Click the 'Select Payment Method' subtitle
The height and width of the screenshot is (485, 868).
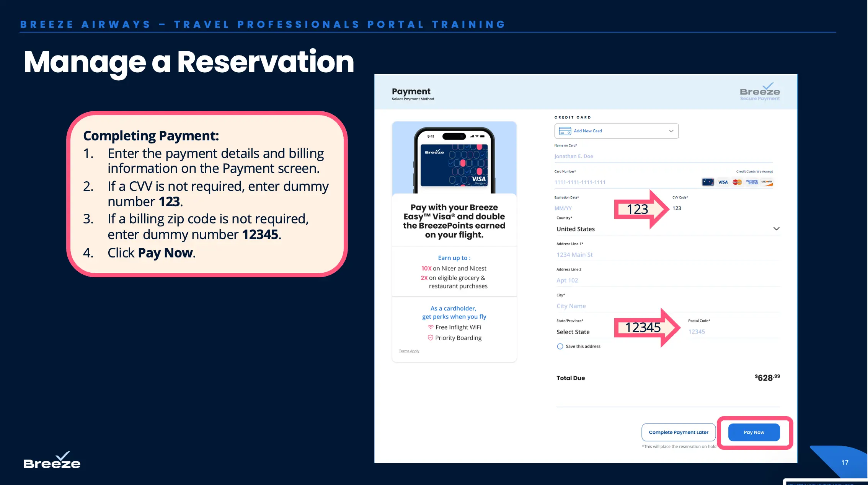[413, 99]
